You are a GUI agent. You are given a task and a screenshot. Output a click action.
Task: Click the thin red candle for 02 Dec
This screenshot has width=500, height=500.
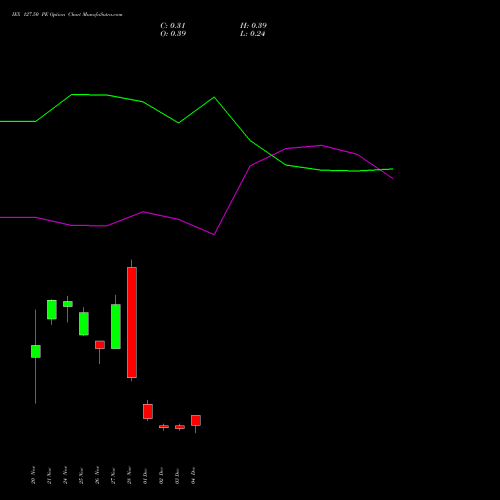tap(164, 427)
